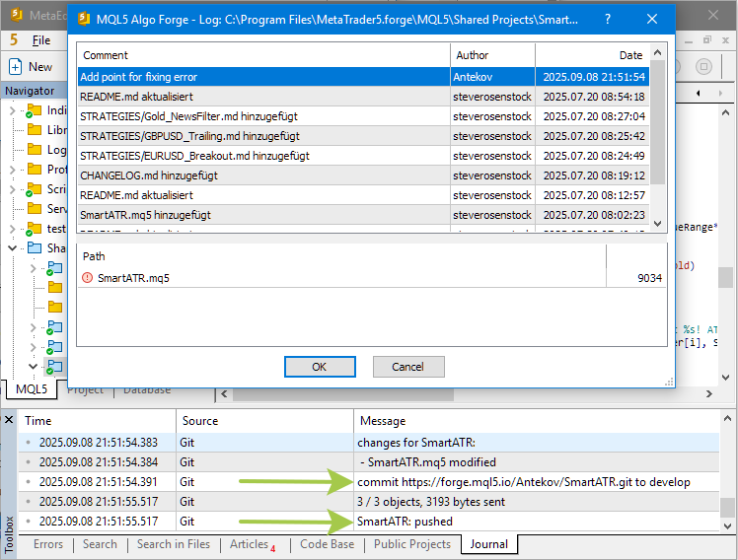Click the modified-file warning icon beside SmartATR.mq5
This screenshot has height=560, width=738.
tap(87, 278)
